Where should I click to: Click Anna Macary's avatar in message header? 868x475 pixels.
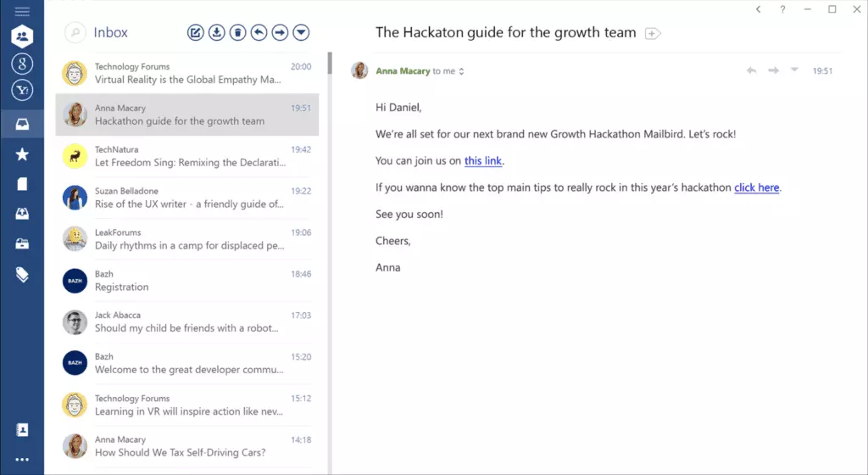click(x=359, y=70)
